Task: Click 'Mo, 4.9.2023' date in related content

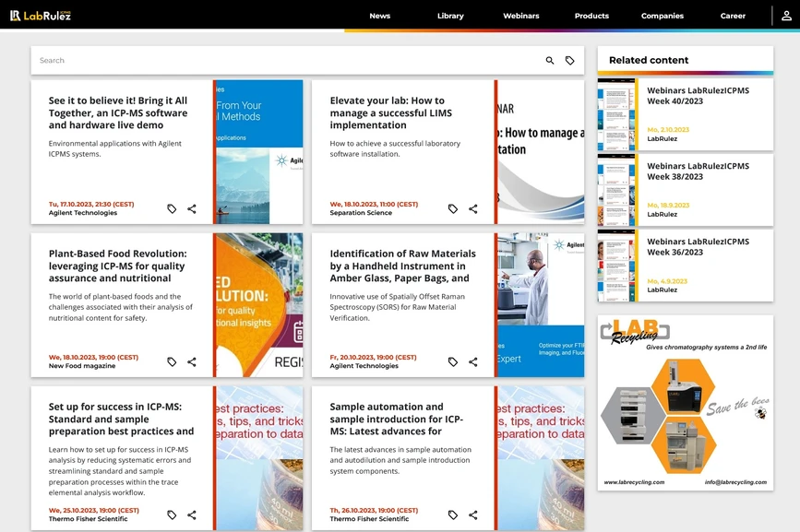Action: point(667,281)
